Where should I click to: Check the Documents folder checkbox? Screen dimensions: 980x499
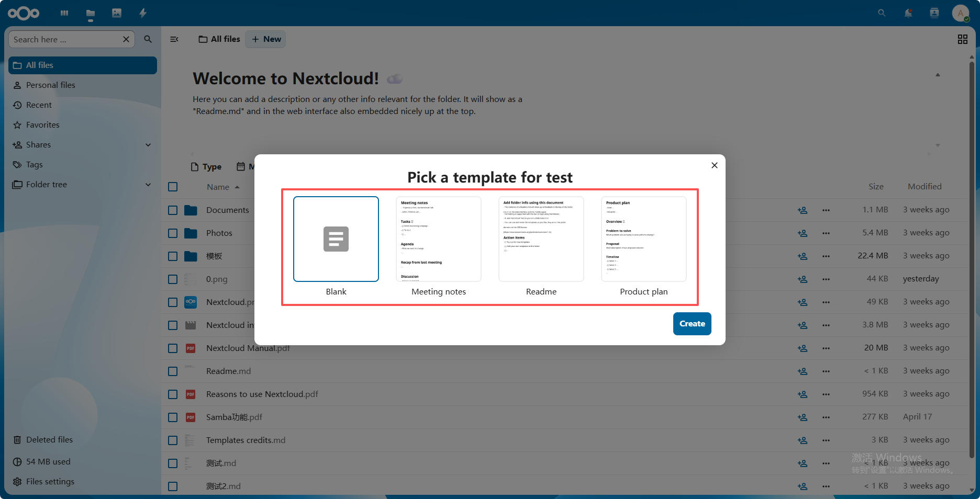(173, 210)
